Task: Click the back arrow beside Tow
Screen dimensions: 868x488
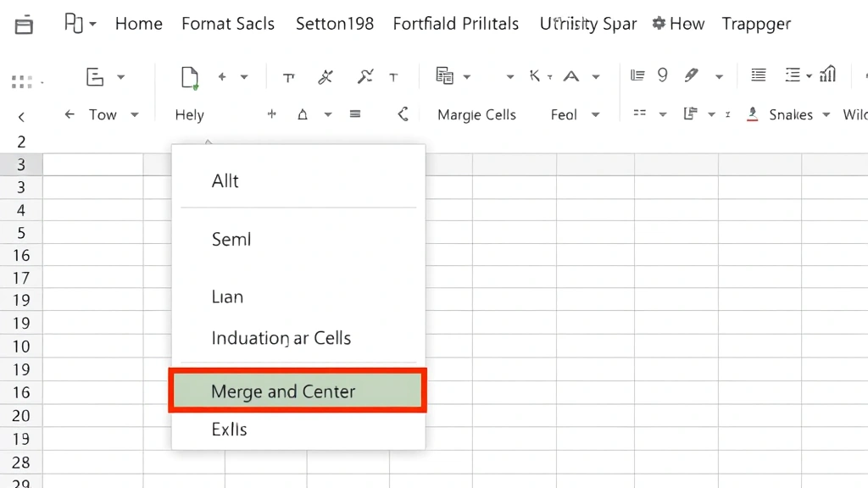Action: pyautogui.click(x=69, y=114)
